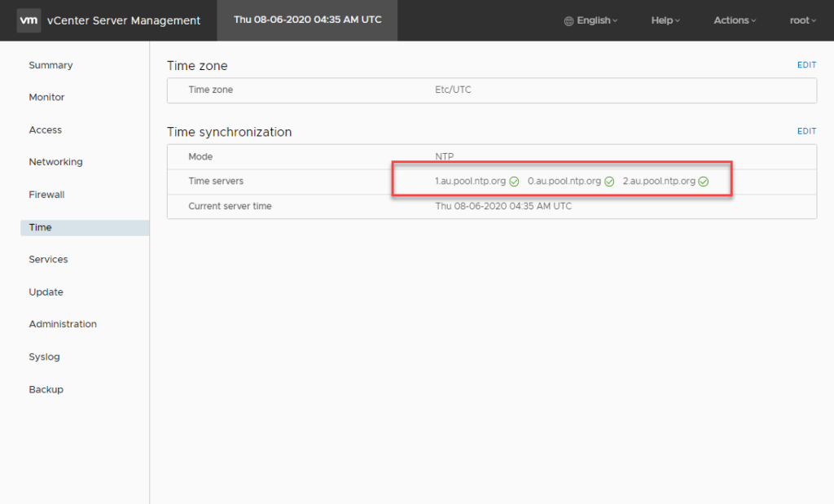Image resolution: width=834 pixels, height=504 pixels.
Task: Click green check icon next to 1.au.pool.ntp.org
Action: click(x=514, y=182)
